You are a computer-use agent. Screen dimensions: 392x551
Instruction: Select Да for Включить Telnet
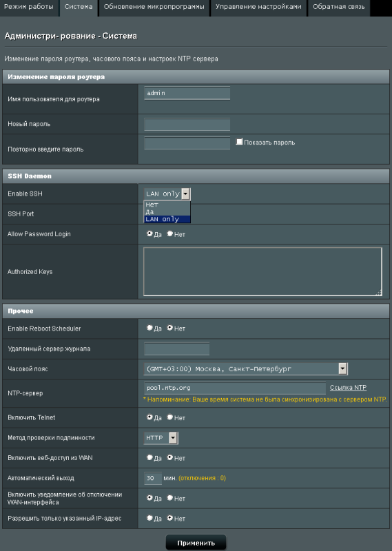click(x=149, y=417)
